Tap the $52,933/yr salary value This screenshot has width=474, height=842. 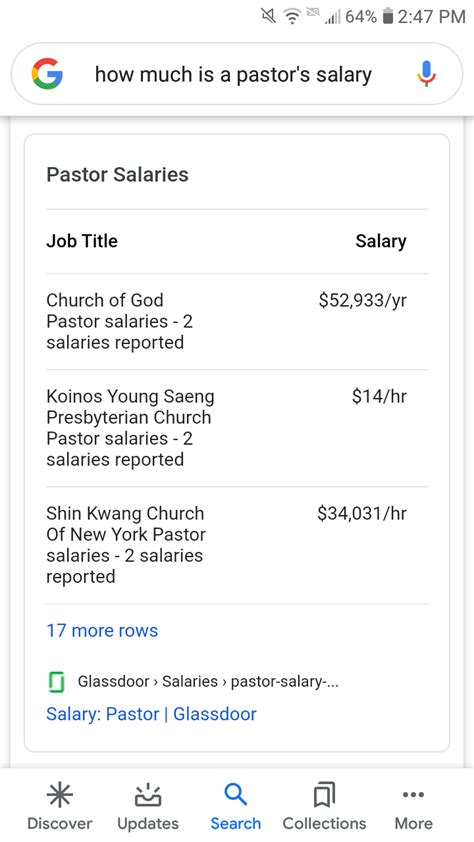(x=362, y=300)
